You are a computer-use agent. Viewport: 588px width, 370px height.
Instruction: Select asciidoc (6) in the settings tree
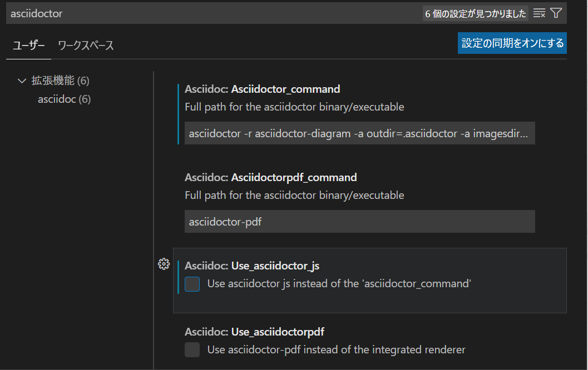pyautogui.click(x=64, y=99)
